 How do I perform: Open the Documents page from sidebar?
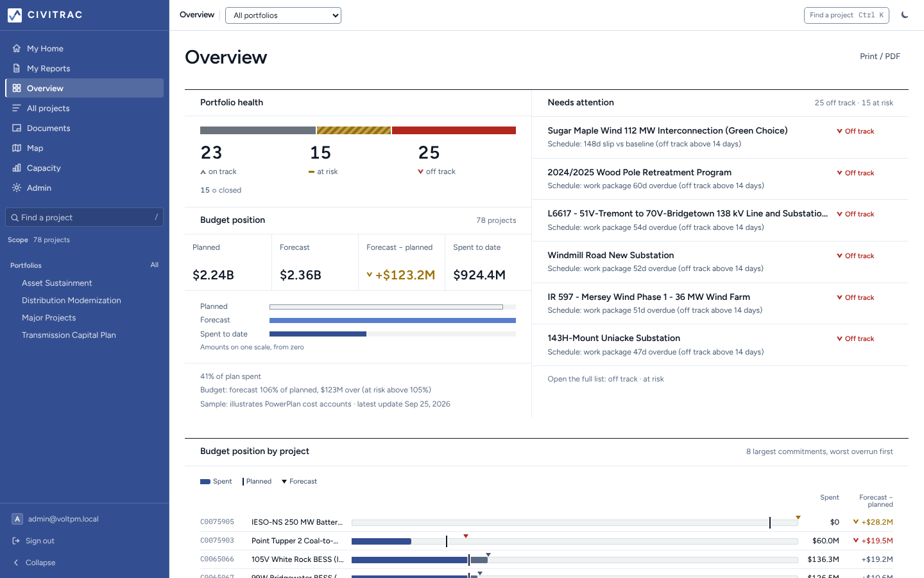coord(84,128)
